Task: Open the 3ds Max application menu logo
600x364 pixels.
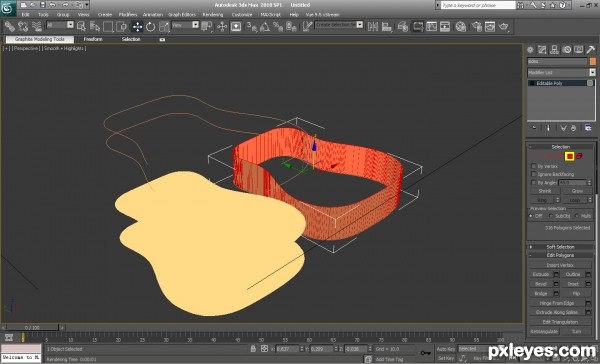Action: (x=8, y=8)
